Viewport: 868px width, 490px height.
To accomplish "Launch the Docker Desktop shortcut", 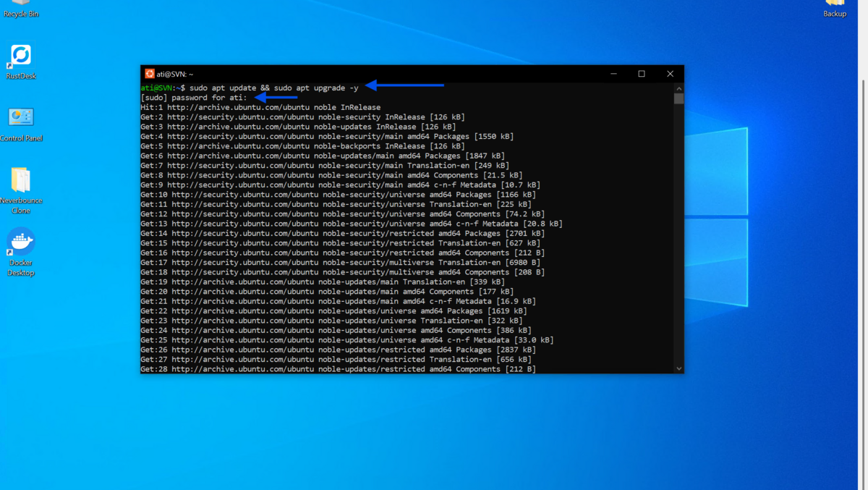I will [21, 242].
